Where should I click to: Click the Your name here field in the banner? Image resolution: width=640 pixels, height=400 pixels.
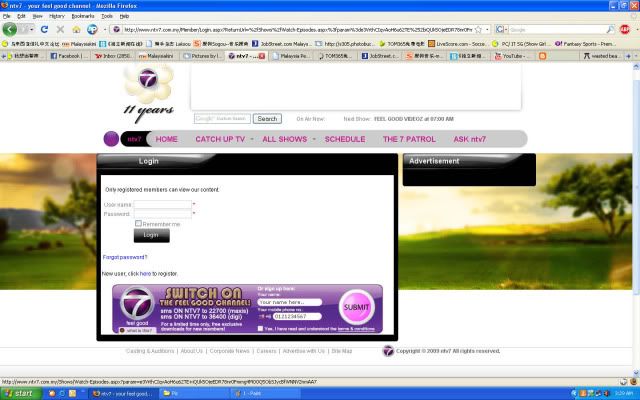coord(289,302)
